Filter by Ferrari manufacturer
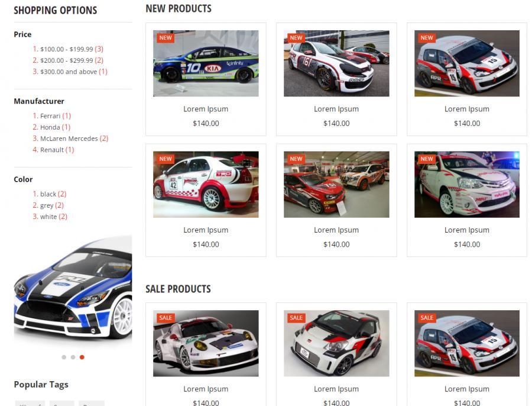532x406 pixels. tap(50, 116)
